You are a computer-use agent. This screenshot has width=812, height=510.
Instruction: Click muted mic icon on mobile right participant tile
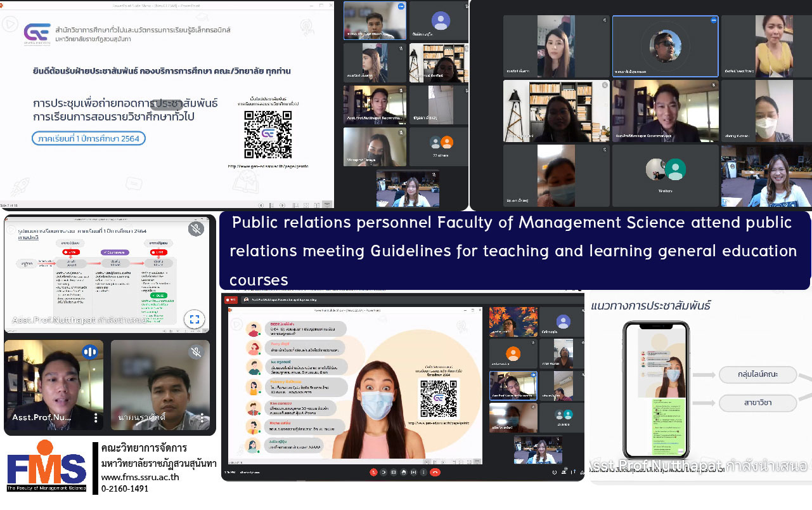[x=197, y=351]
